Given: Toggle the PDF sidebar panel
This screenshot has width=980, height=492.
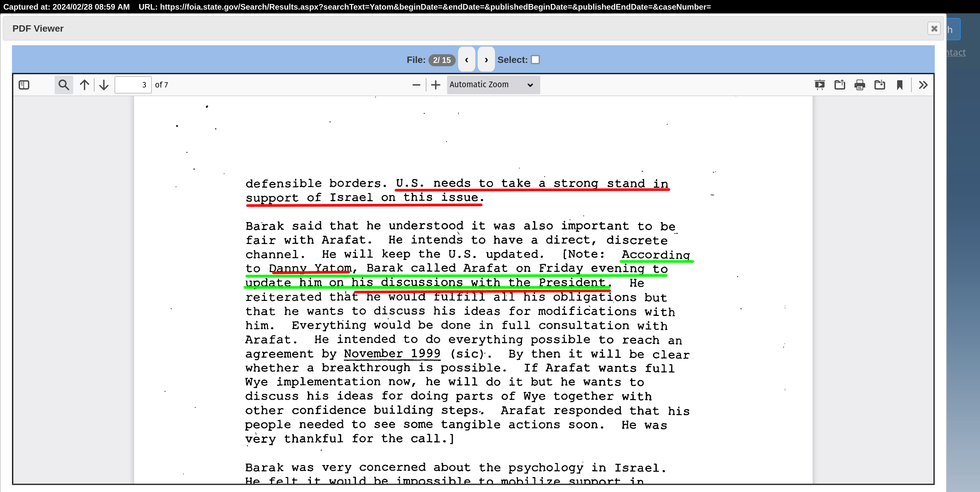Looking at the screenshot, I should coord(24,85).
